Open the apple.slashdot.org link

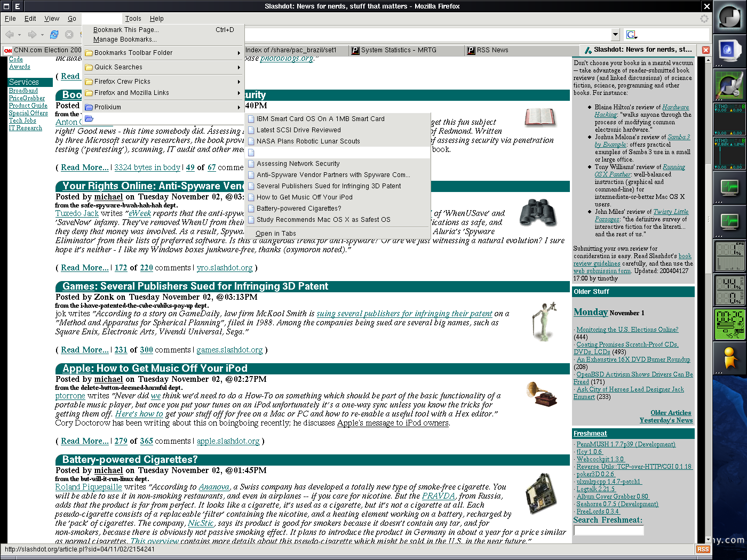coord(228,442)
